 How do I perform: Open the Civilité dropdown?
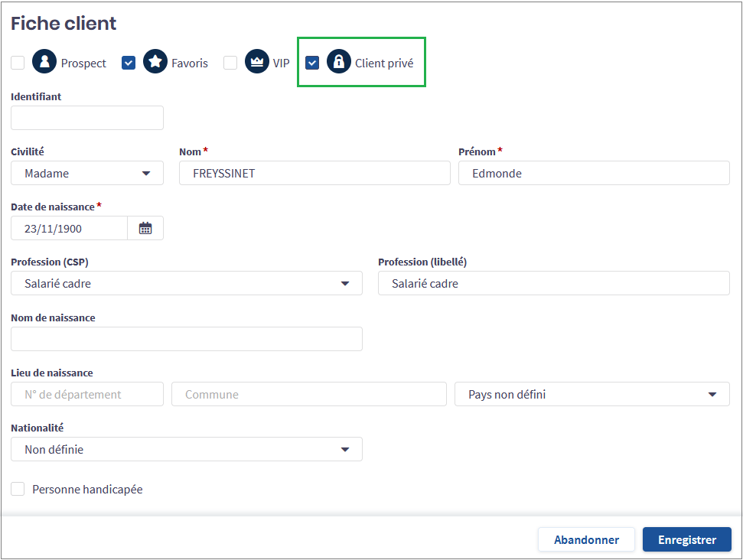(87, 173)
